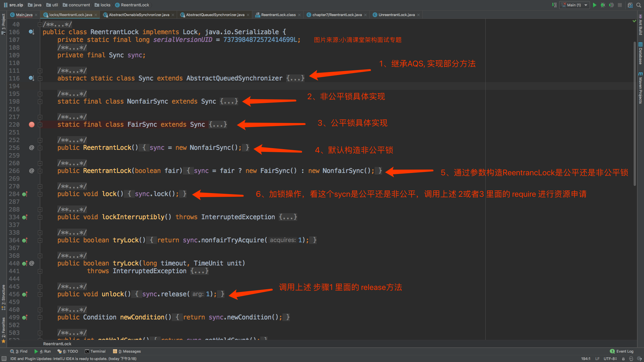This screenshot has width=644, height=362.
Task: Click the inspector hat icon in status bar
Action: coord(631,359)
